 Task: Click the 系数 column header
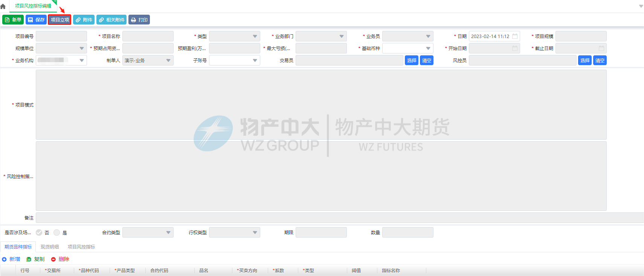point(278,270)
